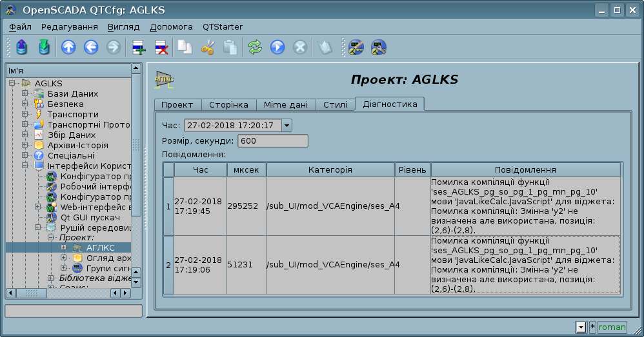Open the status bar dropdown arrow near roman
This screenshot has height=337, width=644.
point(581,327)
